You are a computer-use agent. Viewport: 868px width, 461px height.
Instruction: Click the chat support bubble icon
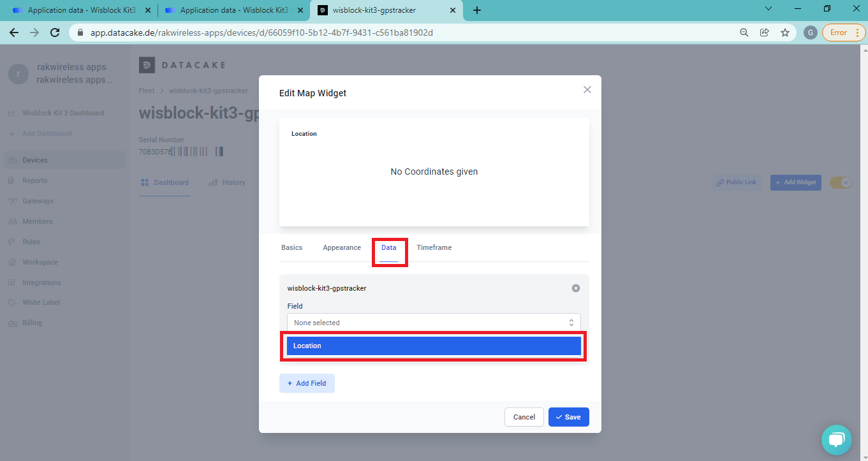coord(836,439)
